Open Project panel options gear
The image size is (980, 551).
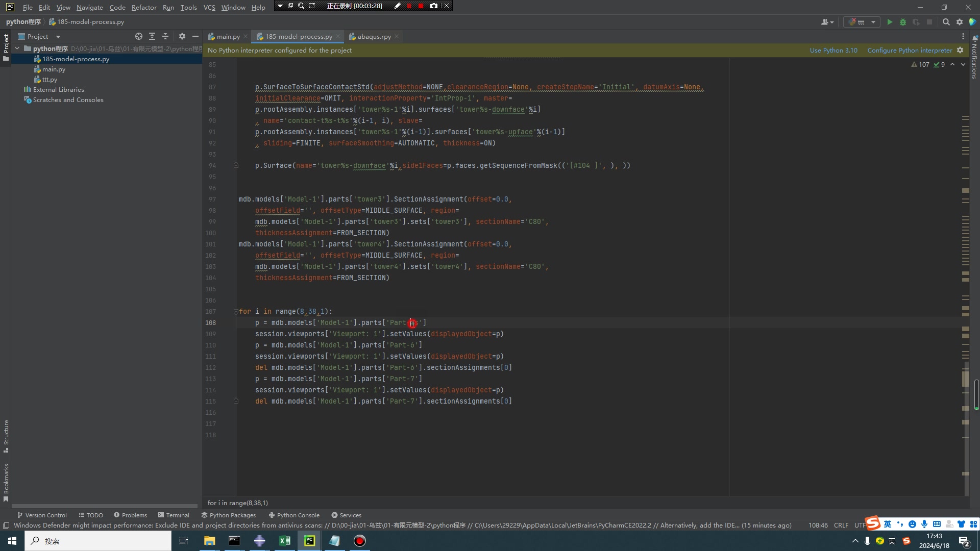point(182,36)
